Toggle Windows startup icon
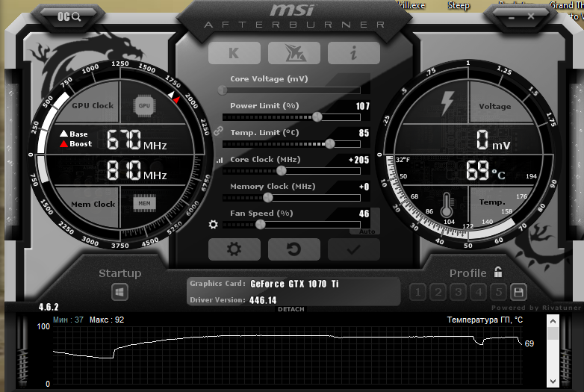This screenshot has width=584, height=392. point(119,292)
